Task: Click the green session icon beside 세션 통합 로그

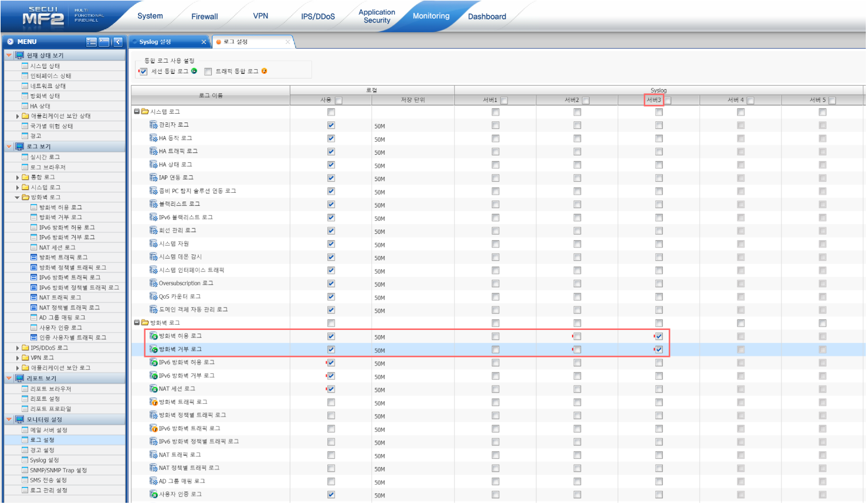Action: [x=194, y=71]
